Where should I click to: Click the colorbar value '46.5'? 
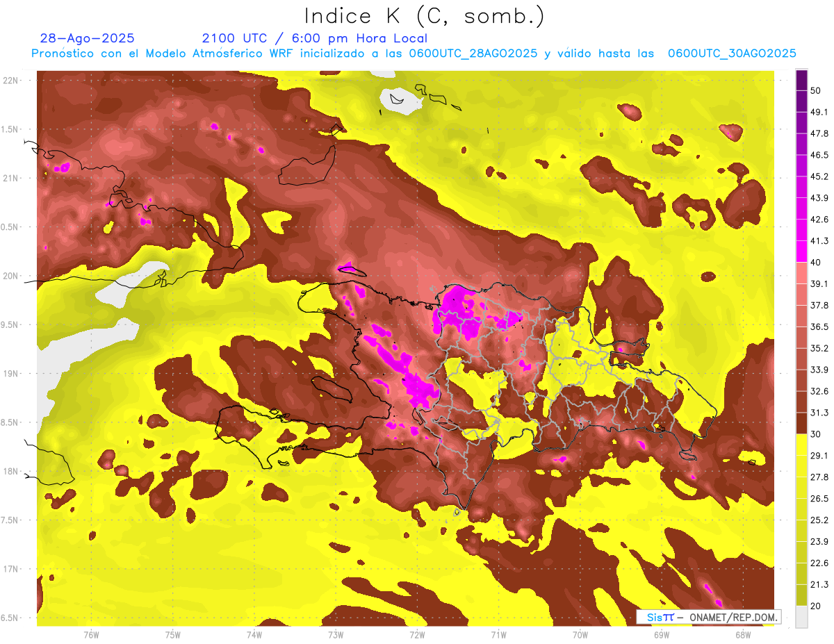click(x=819, y=155)
